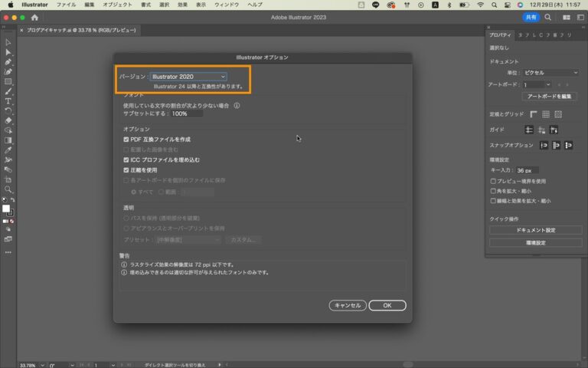The height and width of the screenshot is (368, 588).
Task: Open the バージョン Illustrator 2020 dropdown
Action: pos(188,77)
